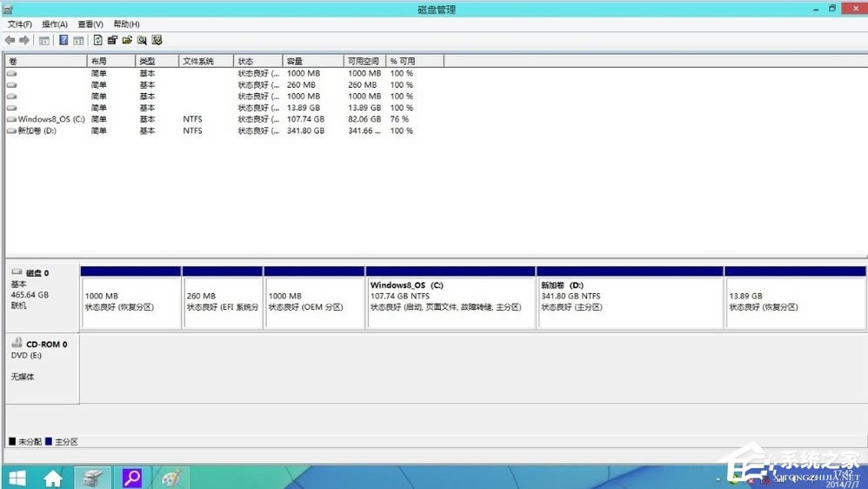The width and height of the screenshot is (868, 489).
Task: Click the blue 主分区 legend swatch
Action: (x=49, y=441)
